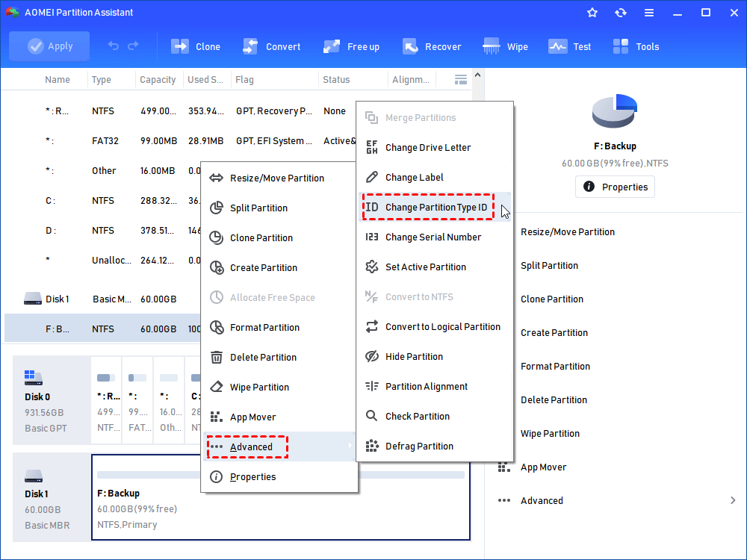Viewport: 747px width, 560px height.
Task: Select App Mover in context menu
Action: coord(279,417)
